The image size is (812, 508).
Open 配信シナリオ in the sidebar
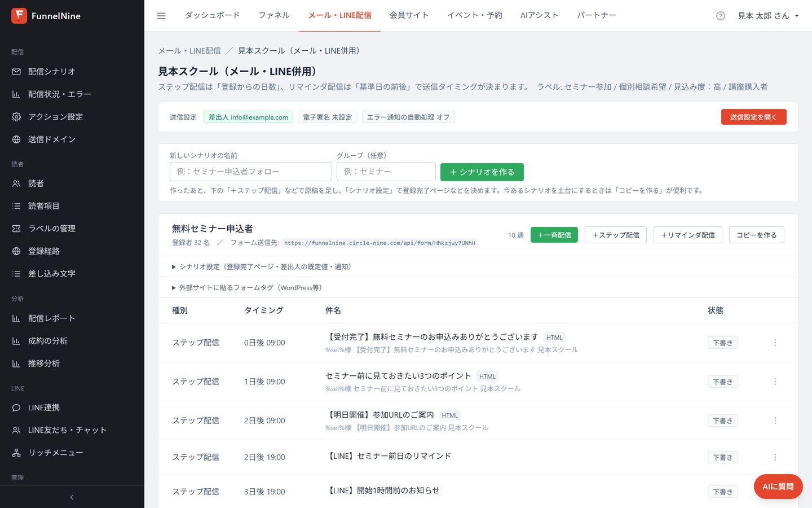[72, 72]
